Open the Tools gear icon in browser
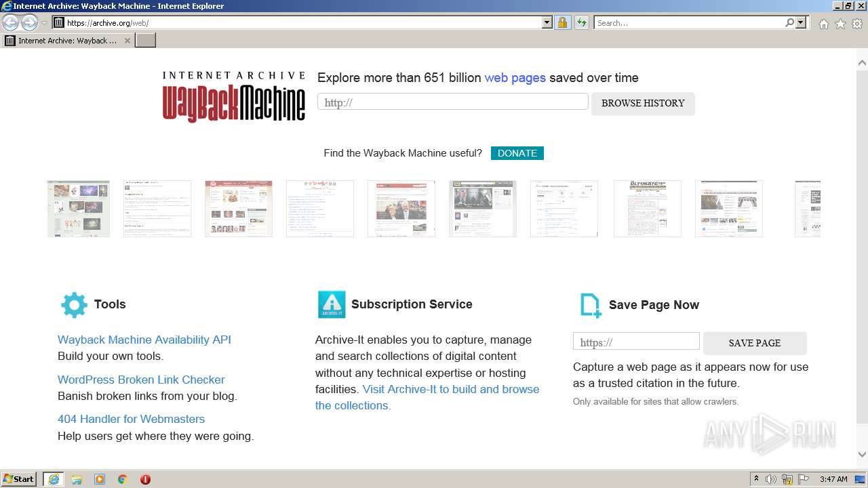 click(857, 24)
